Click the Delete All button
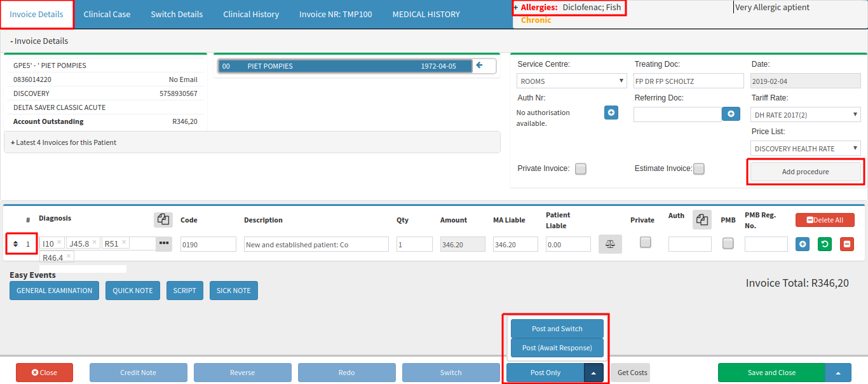Image resolution: width=868 pixels, height=384 pixels. pos(825,220)
